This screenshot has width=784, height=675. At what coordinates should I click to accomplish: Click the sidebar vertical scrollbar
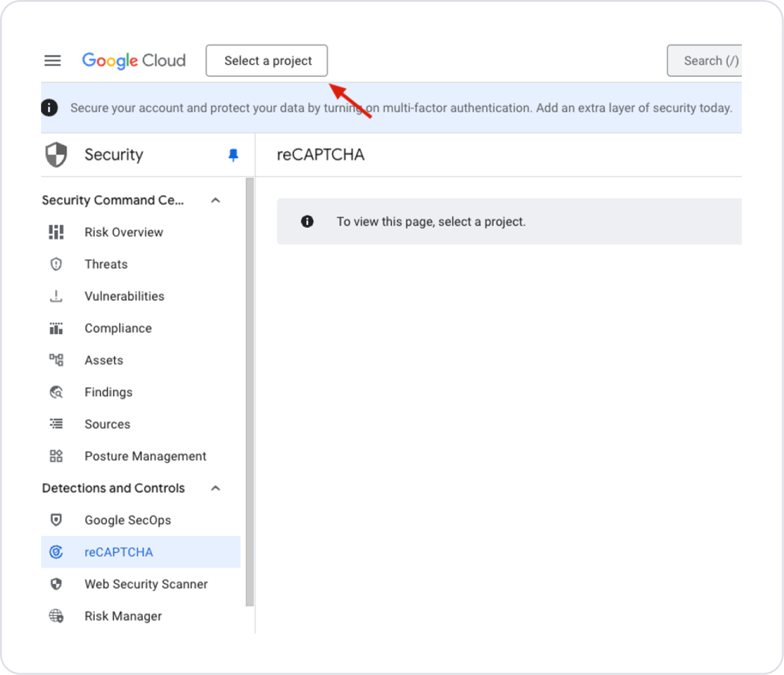(250, 392)
